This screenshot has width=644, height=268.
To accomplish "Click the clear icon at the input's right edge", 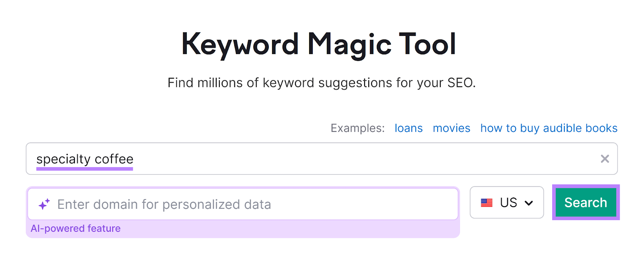I will tap(605, 159).
